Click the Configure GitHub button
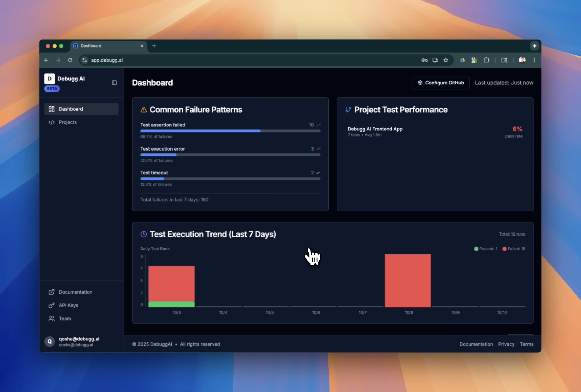 point(440,83)
